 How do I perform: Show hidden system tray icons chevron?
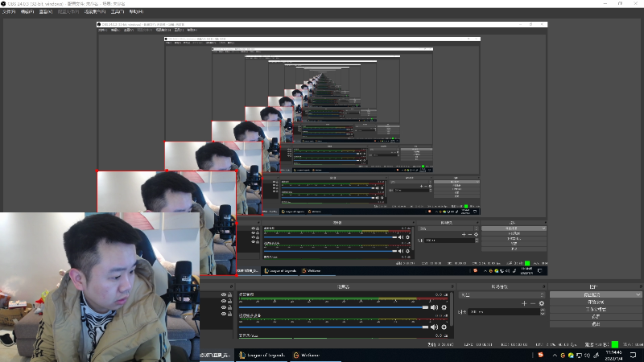pyautogui.click(x=555, y=356)
